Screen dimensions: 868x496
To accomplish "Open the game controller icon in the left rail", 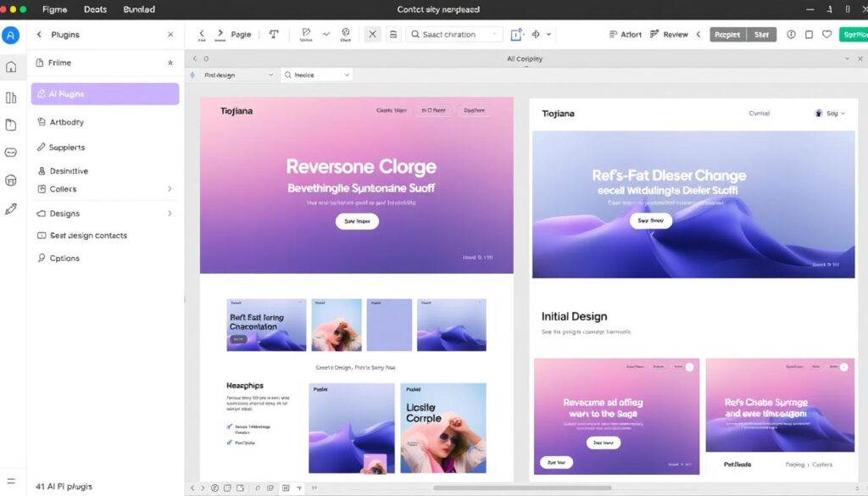I will coord(10,153).
